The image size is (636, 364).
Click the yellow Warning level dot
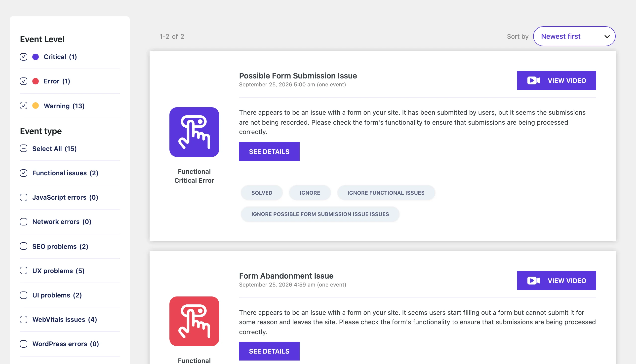(36, 106)
